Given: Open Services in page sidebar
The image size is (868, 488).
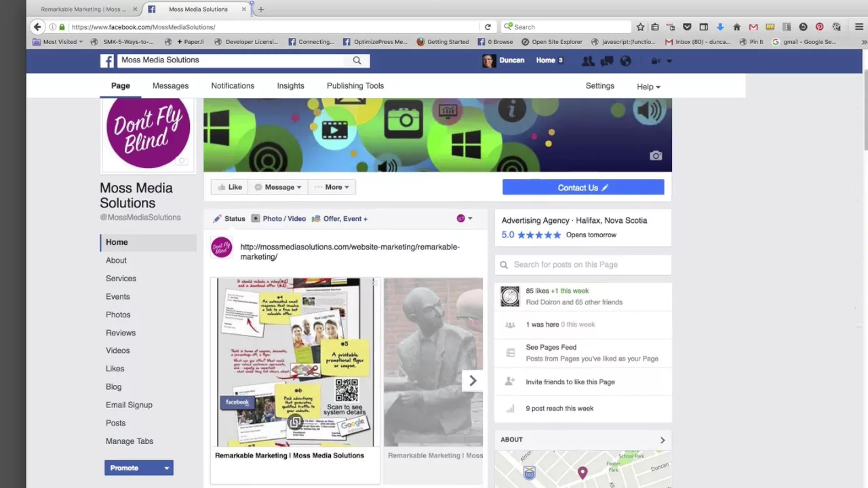Looking at the screenshot, I should [121, 279].
